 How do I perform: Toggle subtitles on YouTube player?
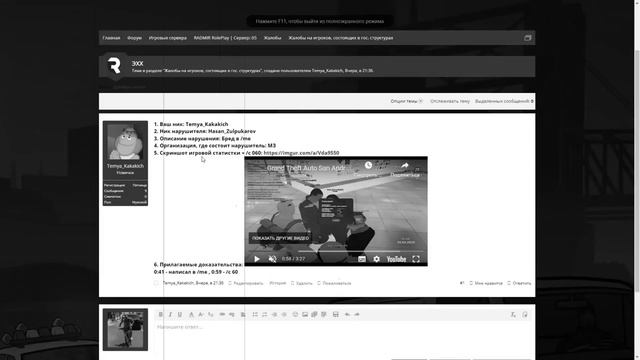[x=362, y=259]
